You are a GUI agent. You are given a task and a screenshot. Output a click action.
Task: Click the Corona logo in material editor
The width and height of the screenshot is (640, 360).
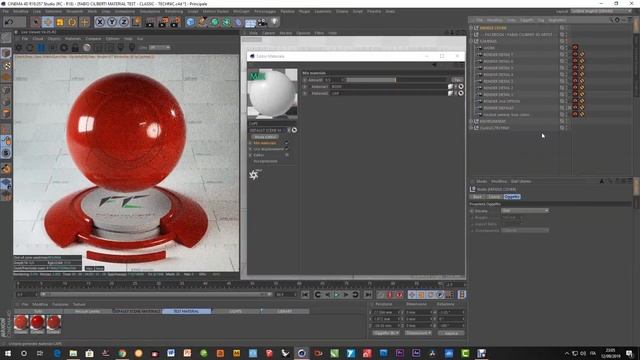[254, 175]
